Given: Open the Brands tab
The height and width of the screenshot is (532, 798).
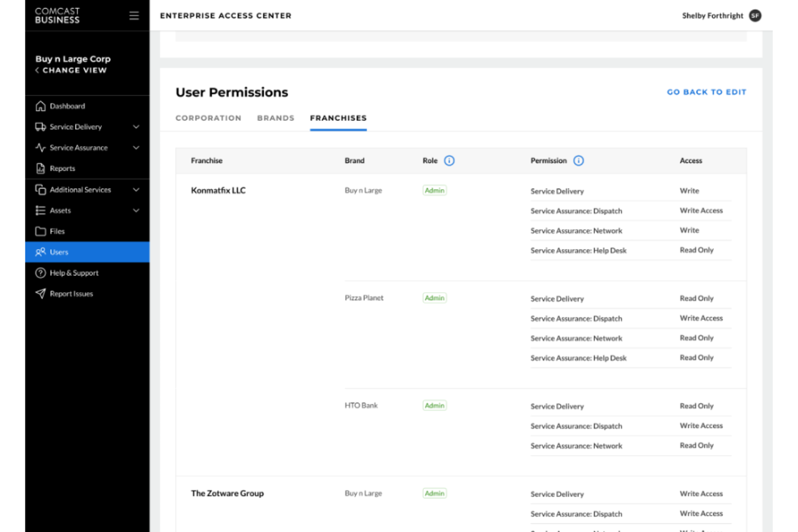Looking at the screenshot, I should click(276, 118).
